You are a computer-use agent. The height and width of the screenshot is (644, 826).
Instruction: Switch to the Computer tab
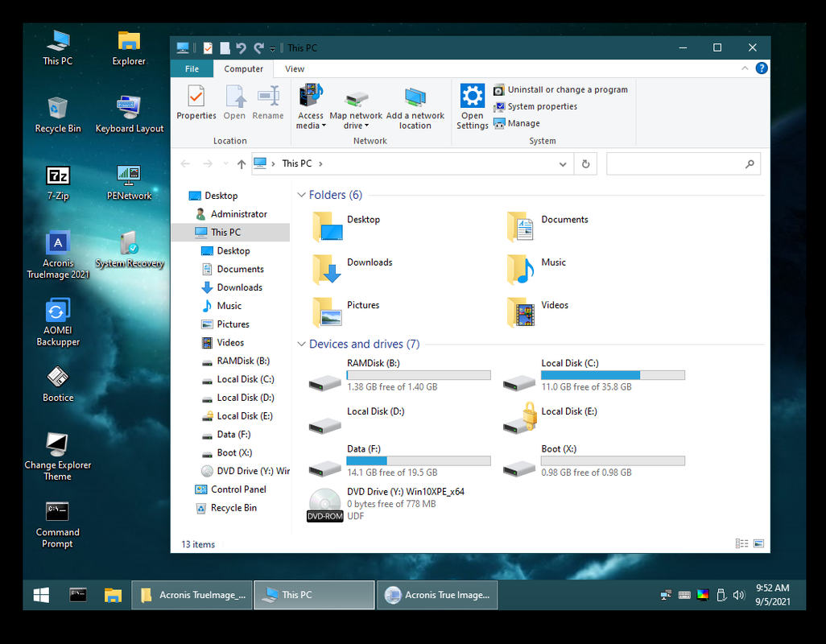(243, 69)
